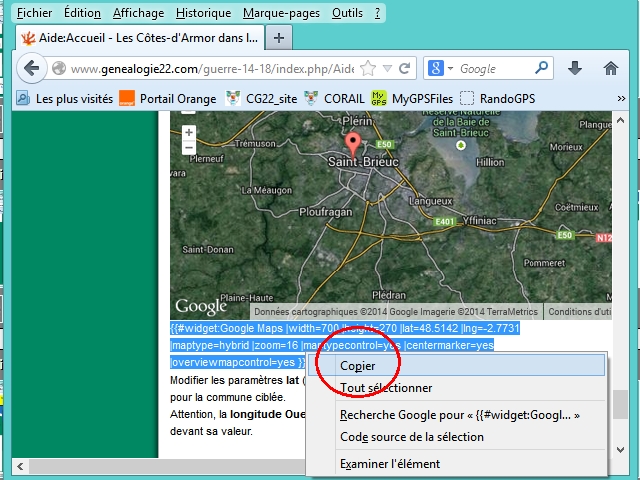The image size is (640, 480).
Task: Click the vertical scrollbar down arrow
Action: (x=620, y=450)
